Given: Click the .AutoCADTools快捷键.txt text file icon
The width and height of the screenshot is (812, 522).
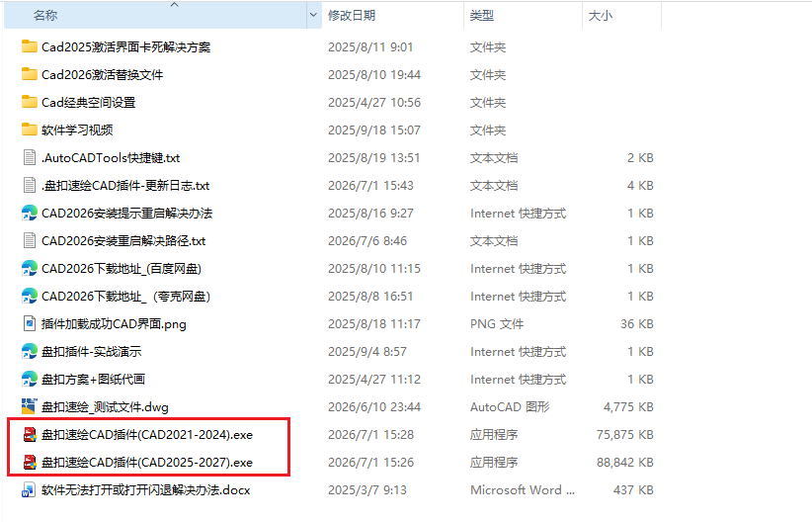Looking at the screenshot, I should pos(29,157).
